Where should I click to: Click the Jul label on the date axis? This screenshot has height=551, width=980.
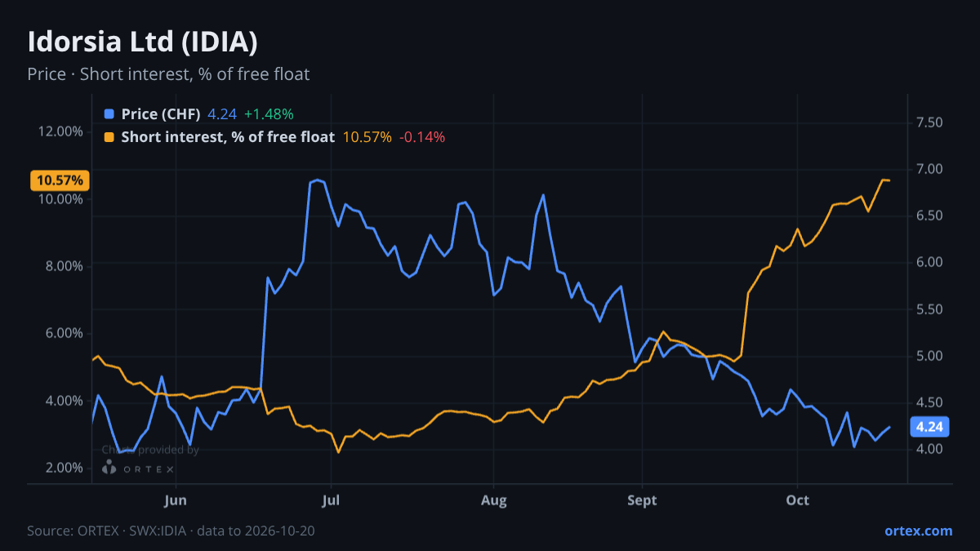tap(331, 500)
